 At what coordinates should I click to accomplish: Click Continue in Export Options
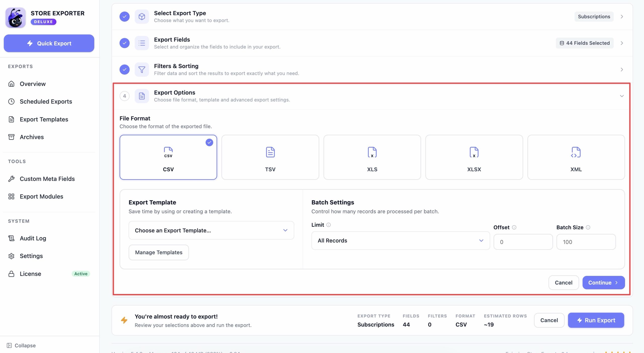[x=603, y=283]
